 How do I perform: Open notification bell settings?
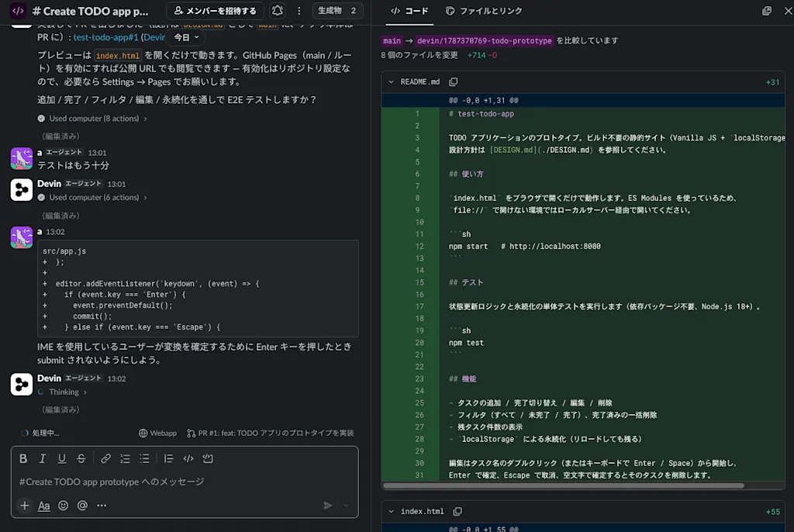[278, 11]
